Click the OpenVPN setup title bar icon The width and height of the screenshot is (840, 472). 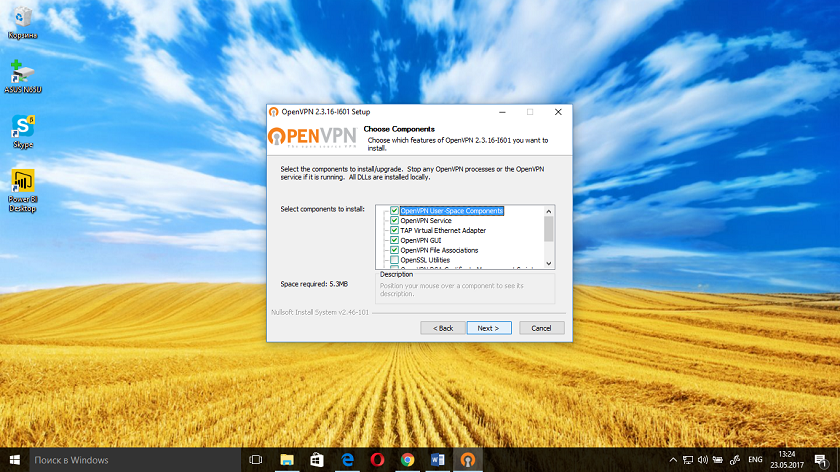point(274,112)
